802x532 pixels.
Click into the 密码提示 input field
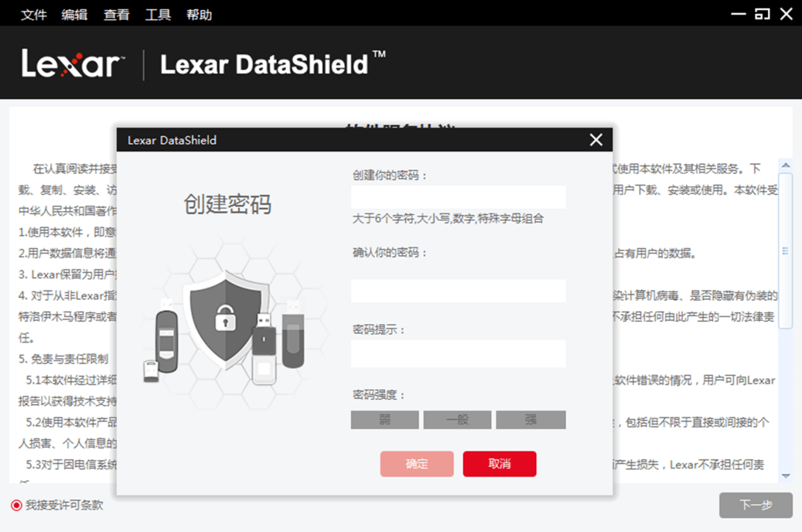(x=458, y=354)
